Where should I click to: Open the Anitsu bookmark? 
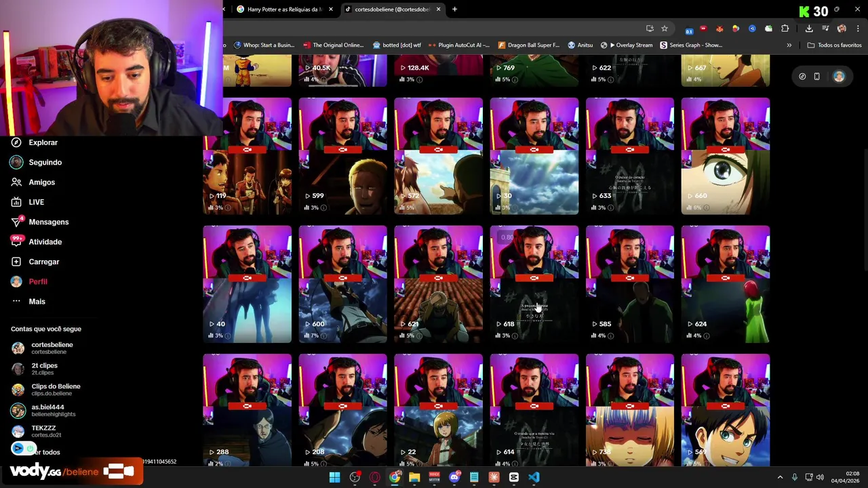click(x=580, y=45)
